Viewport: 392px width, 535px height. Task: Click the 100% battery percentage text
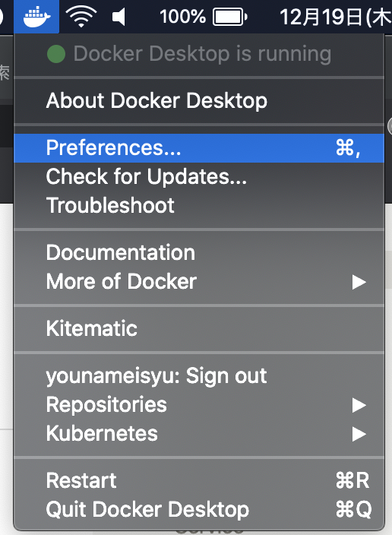pyautogui.click(x=182, y=17)
